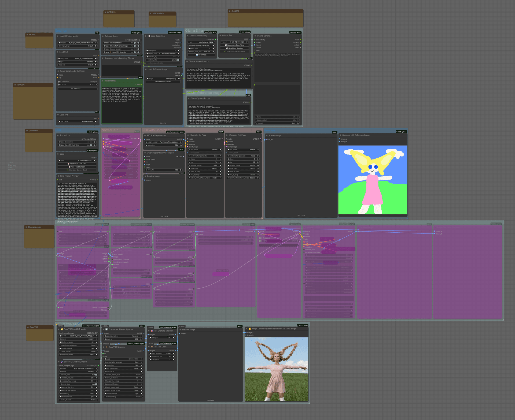Click the Compare with Reference Image preview

[x=373, y=180]
